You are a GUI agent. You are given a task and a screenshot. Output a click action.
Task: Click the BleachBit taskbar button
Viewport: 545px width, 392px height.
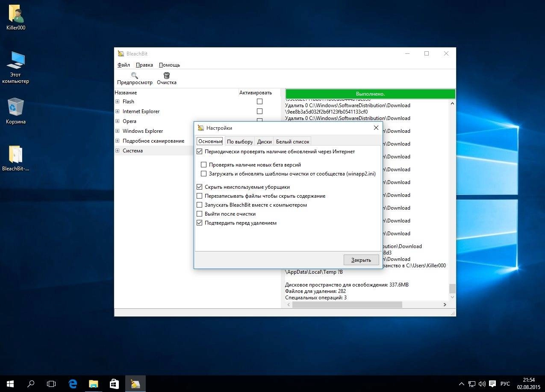coord(135,383)
